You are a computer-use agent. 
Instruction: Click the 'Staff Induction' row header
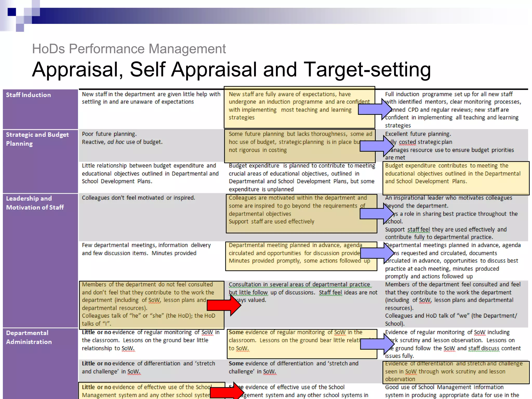pyautogui.click(x=40, y=109)
